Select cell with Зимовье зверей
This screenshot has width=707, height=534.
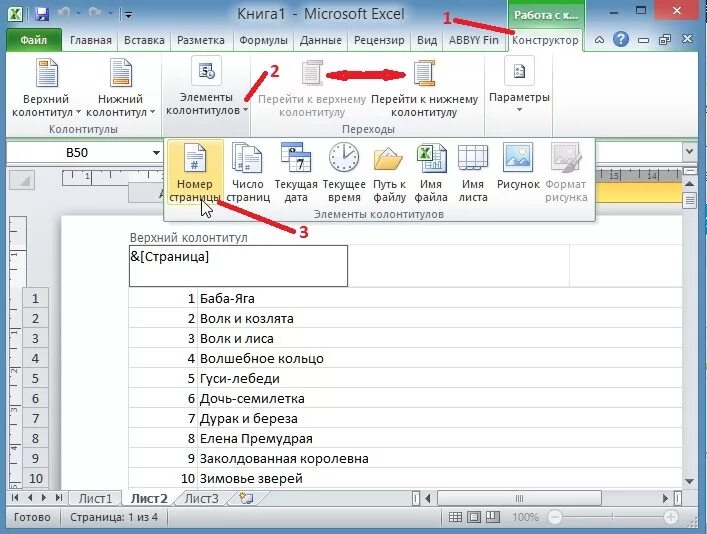[440, 478]
